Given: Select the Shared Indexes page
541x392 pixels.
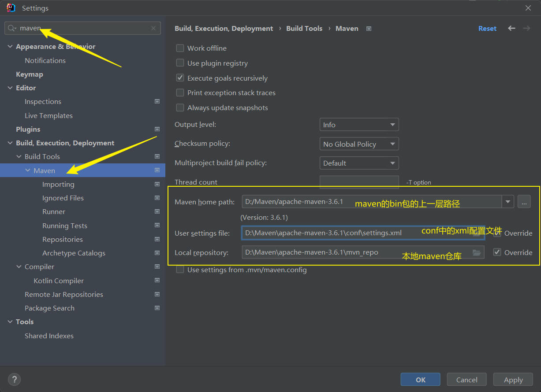Looking at the screenshot, I should (x=49, y=336).
